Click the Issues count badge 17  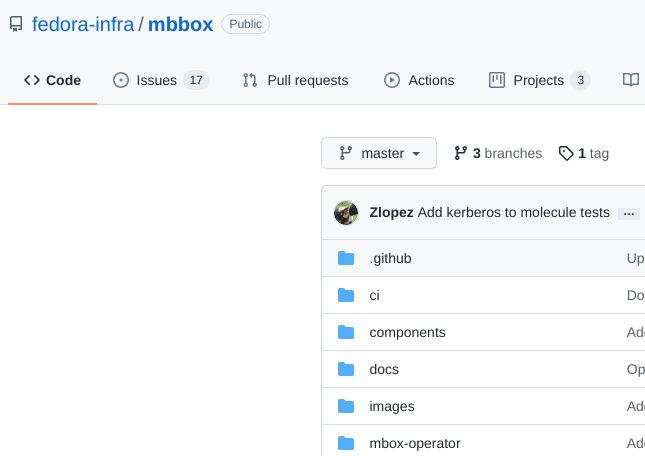pyautogui.click(x=196, y=80)
